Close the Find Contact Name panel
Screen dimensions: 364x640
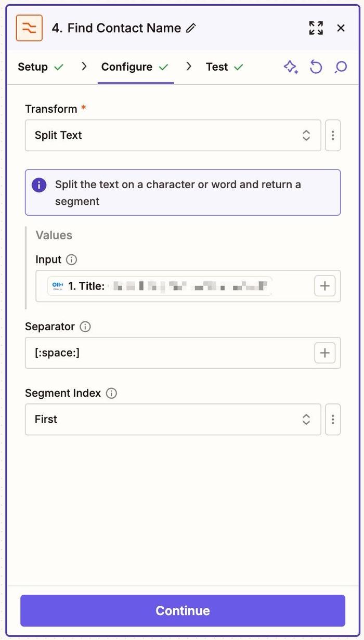tap(341, 28)
